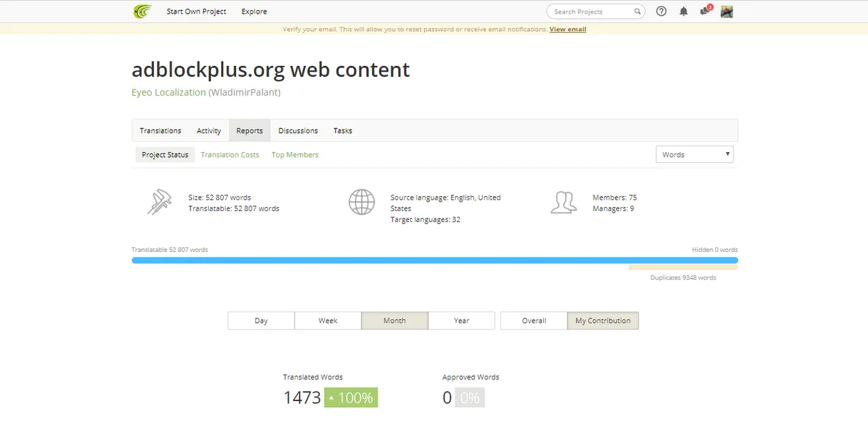
Task: Click the Hidden 0 words label
Action: (715, 250)
